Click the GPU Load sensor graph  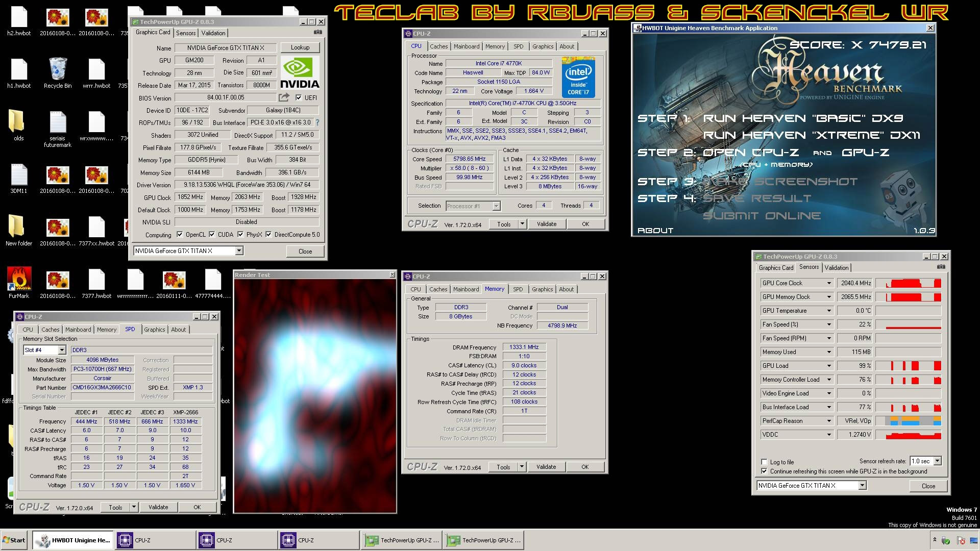[x=909, y=366]
